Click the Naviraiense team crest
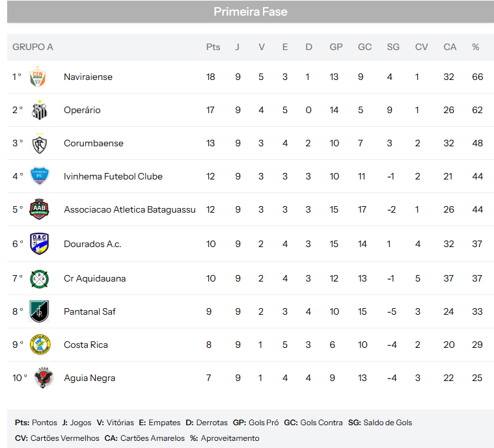494x448 pixels. (x=39, y=77)
